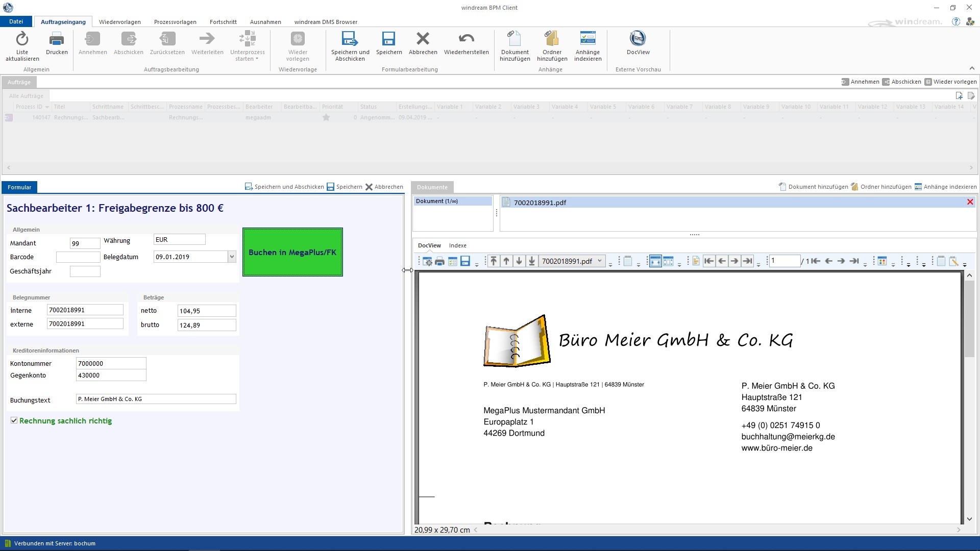Viewport: 980px width, 551px height.
Task: Click Anhänge indexieren ribbon icon
Action: tap(587, 39)
